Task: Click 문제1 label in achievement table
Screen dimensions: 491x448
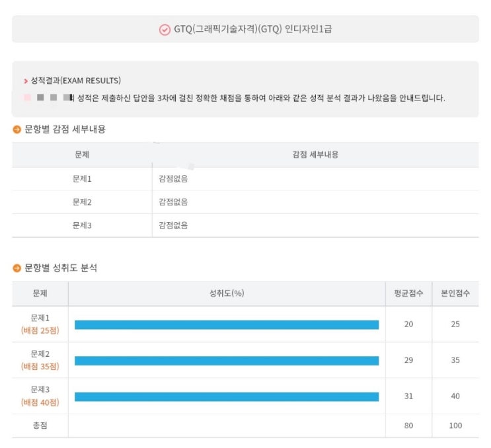Action: [40, 318]
